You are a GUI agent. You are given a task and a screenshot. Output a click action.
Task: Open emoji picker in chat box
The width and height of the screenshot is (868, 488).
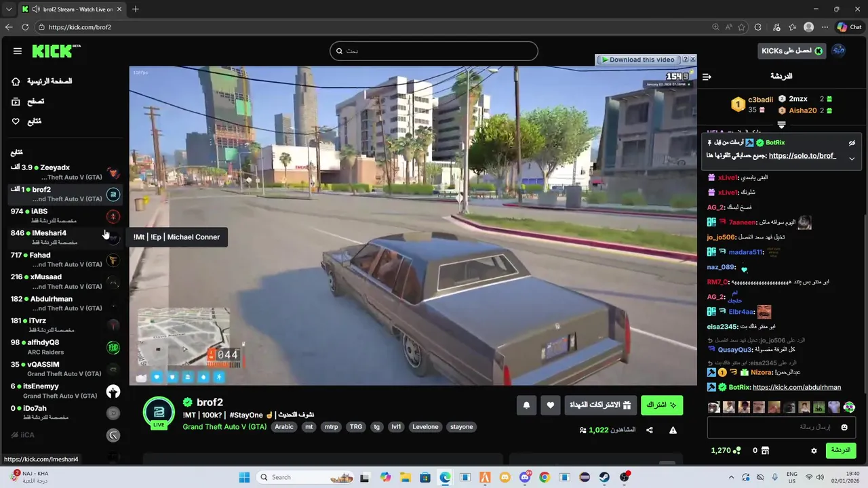point(844,427)
